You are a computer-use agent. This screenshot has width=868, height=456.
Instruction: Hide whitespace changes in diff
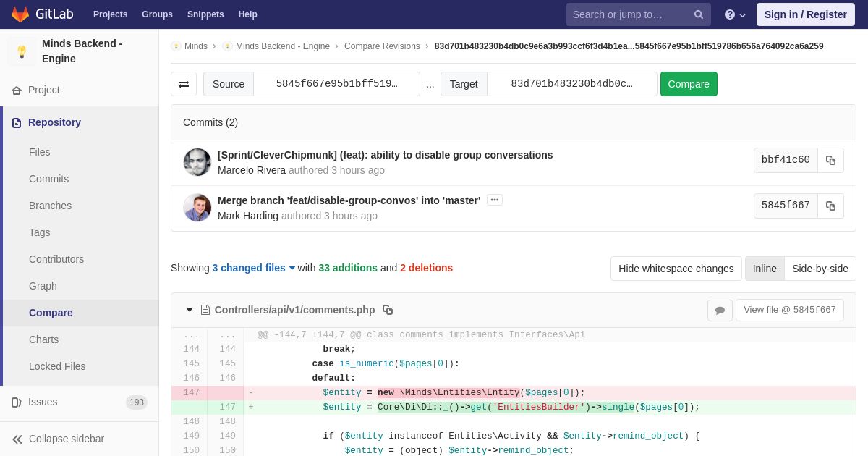(x=676, y=269)
